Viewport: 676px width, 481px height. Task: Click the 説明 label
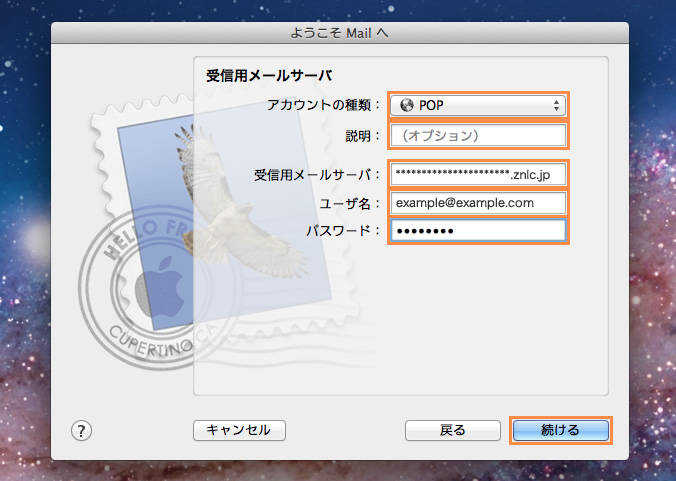click(x=363, y=136)
